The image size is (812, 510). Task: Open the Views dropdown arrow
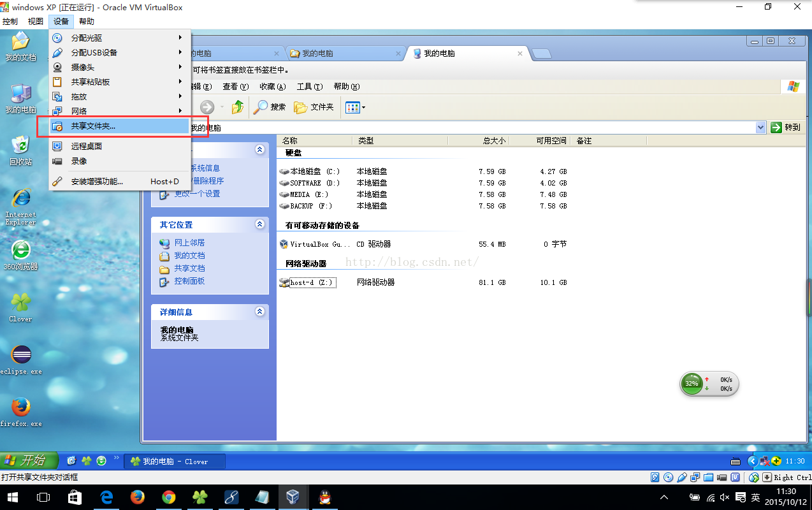point(364,107)
